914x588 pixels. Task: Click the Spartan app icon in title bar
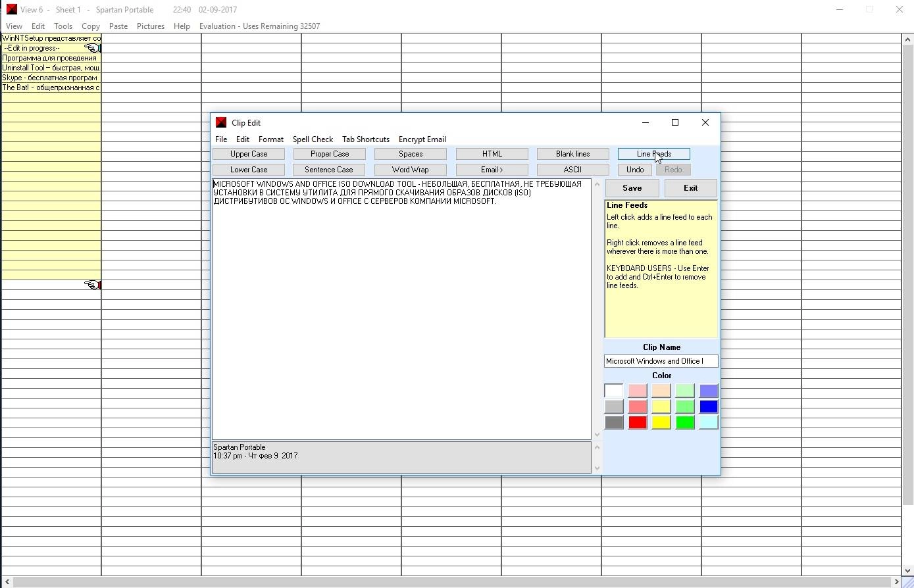(11, 9)
